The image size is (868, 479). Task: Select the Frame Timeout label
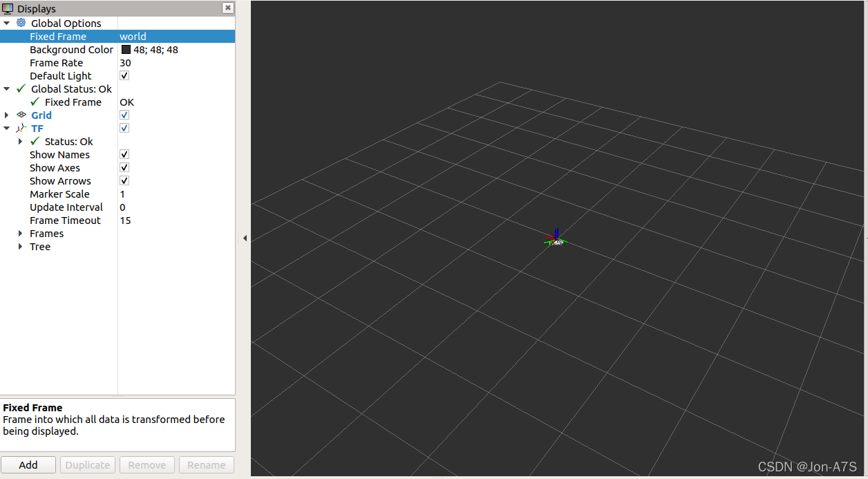[x=65, y=220]
